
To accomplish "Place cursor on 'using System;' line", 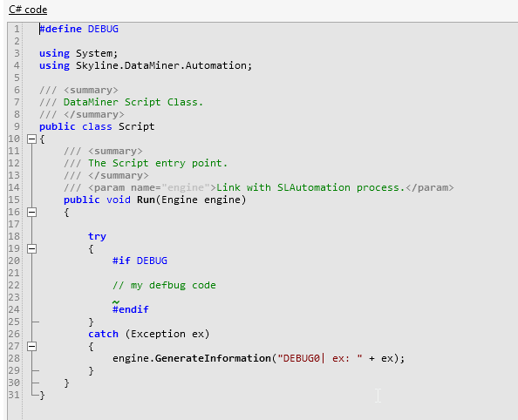I will point(78,53).
